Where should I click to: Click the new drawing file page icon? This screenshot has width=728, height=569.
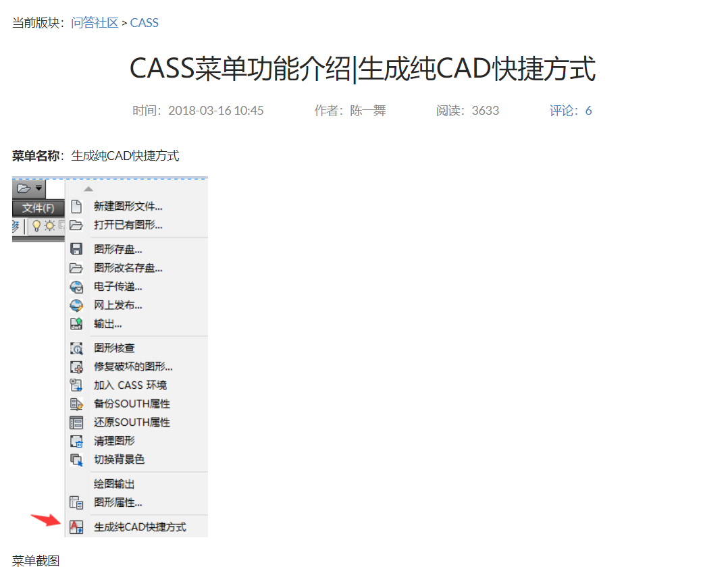[x=76, y=207]
